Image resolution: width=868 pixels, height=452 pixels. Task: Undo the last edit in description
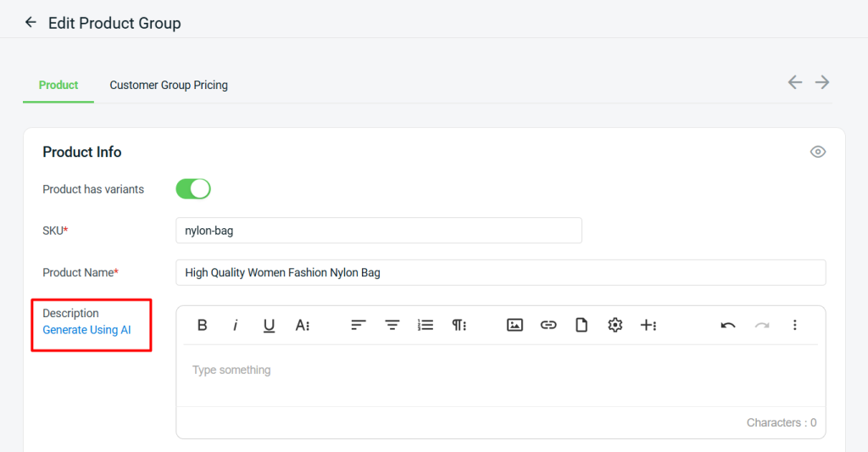click(728, 325)
